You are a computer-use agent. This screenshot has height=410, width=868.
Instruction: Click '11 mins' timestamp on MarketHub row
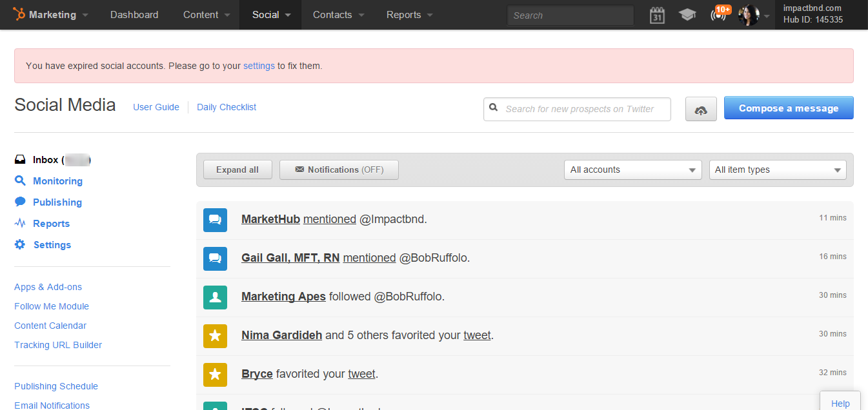click(x=833, y=218)
